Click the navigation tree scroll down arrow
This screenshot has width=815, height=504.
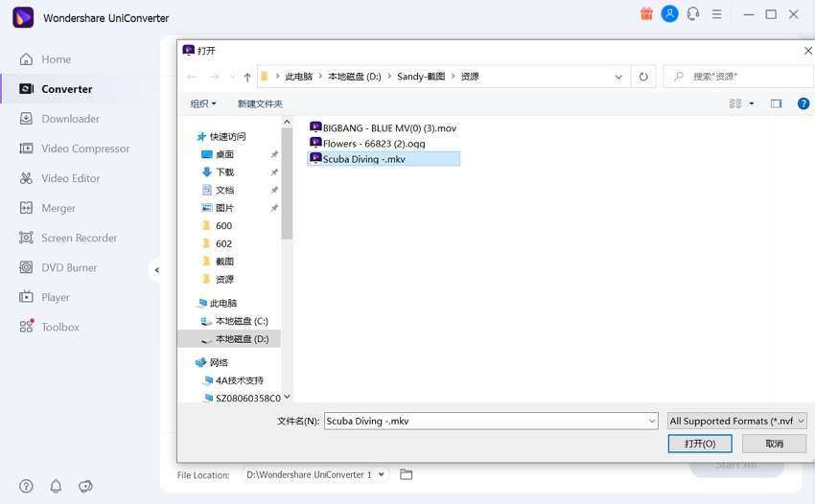tap(287, 397)
